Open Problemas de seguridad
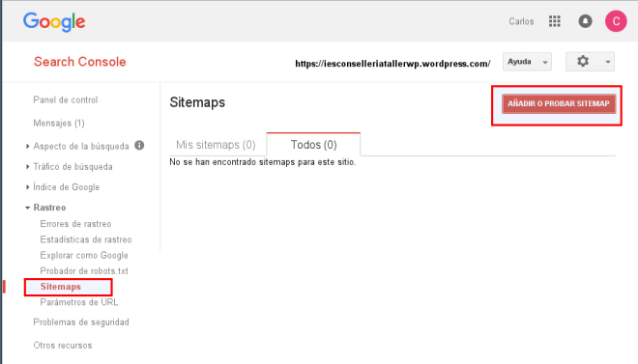Viewport: 638px width, 364px height. click(81, 322)
